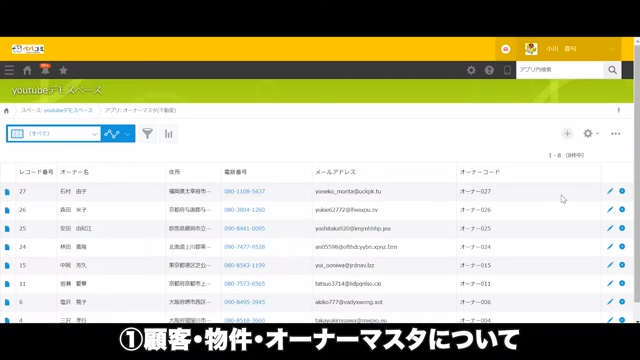Click the pink round icon in header
The image size is (640, 360).
506,49
